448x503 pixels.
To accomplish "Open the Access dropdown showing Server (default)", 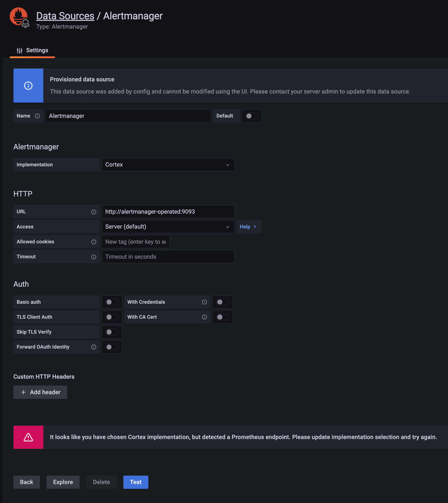I will pyautogui.click(x=168, y=227).
